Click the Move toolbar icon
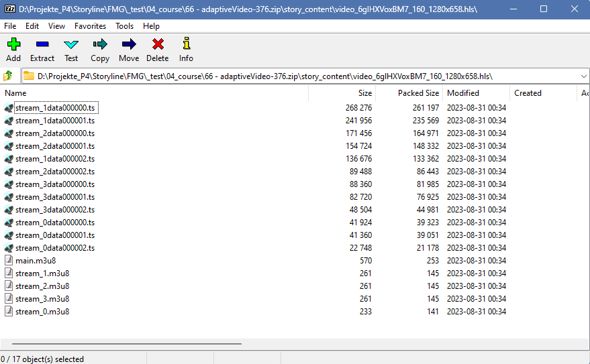The image size is (590, 364). click(129, 44)
